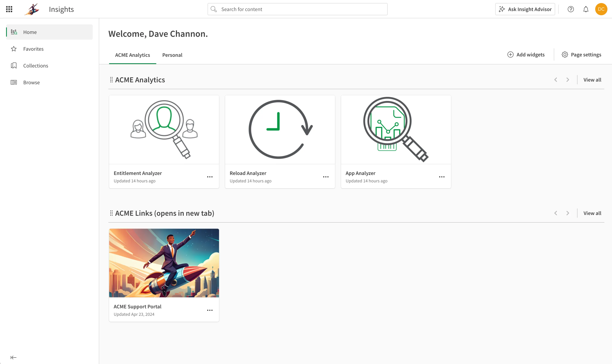Click View all for ACME Links
Screen dimensions: 612x364
(x=592, y=213)
